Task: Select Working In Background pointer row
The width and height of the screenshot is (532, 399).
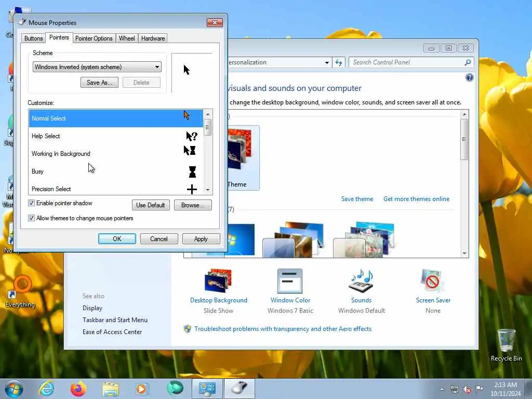Action: click(116, 154)
